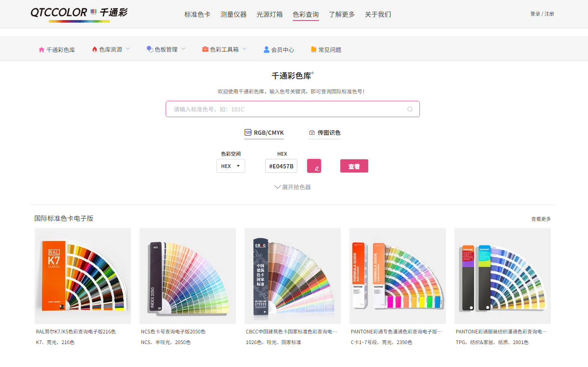588x367 pixels.
Task: Switch to the 传图识色 tab
Action: pos(324,133)
